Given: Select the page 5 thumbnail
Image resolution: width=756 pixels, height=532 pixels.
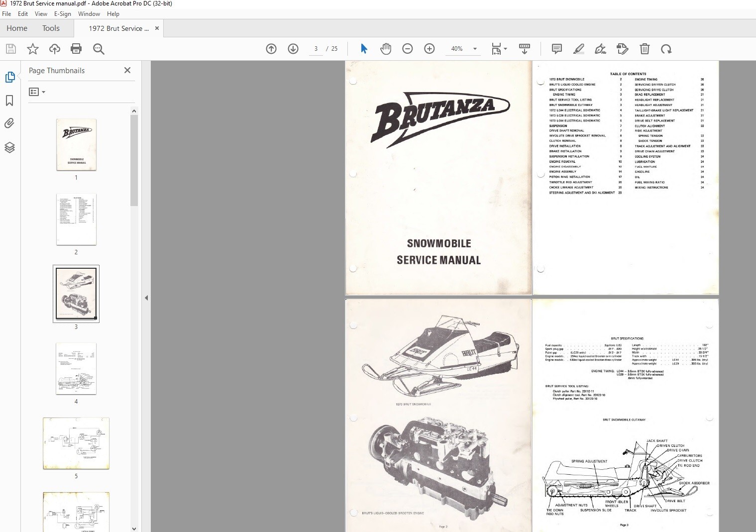Looking at the screenshot, I should coord(76,443).
